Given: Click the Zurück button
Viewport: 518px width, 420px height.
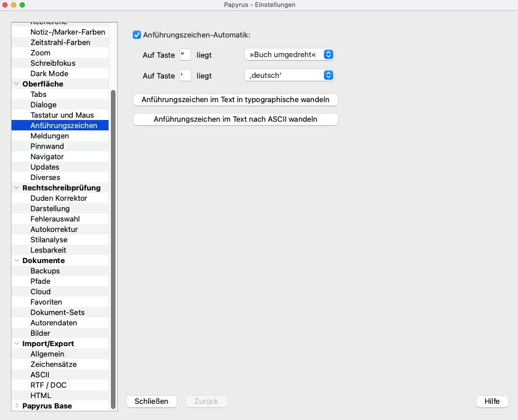Looking at the screenshot, I should (206, 401).
